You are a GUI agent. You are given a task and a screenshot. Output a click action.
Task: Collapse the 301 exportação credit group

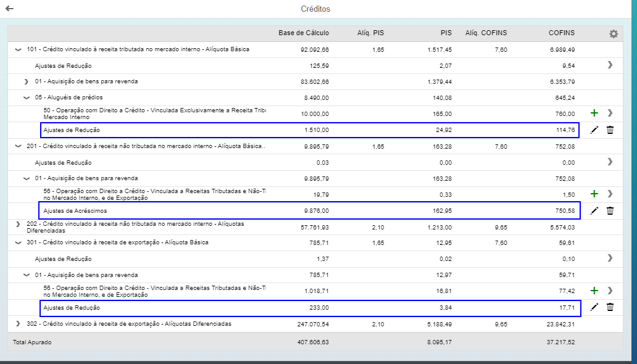pyautogui.click(x=18, y=242)
